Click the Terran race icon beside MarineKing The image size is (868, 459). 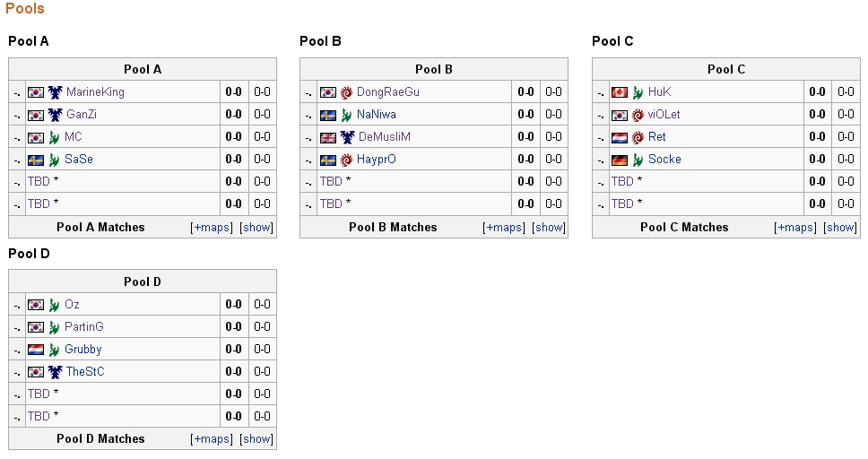[55, 92]
